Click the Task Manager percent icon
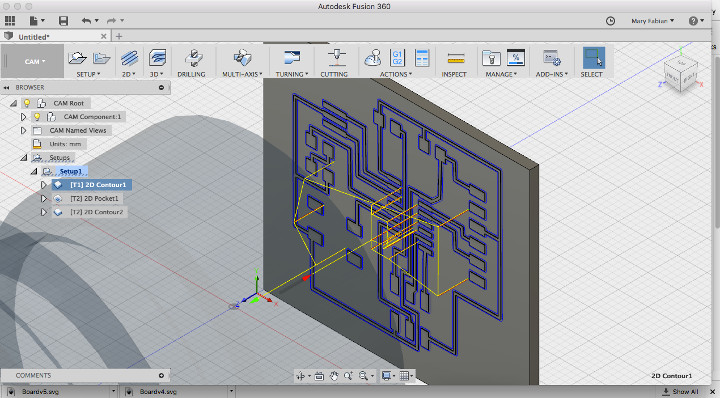 click(516, 58)
